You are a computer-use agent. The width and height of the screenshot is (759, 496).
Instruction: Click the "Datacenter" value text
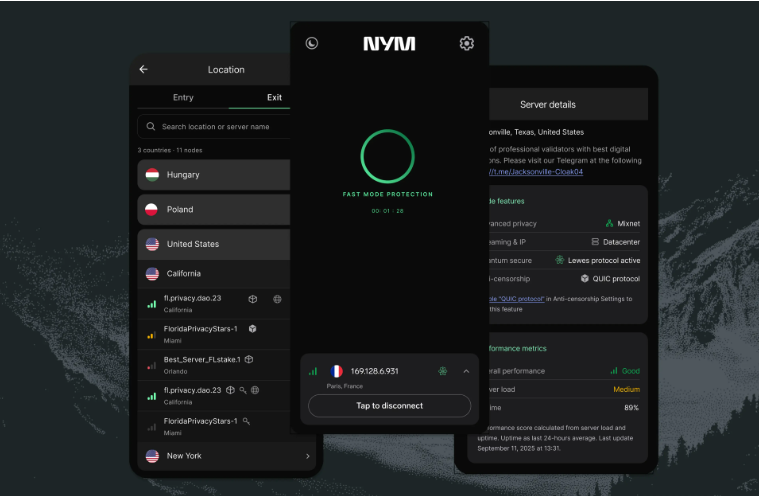(621, 242)
